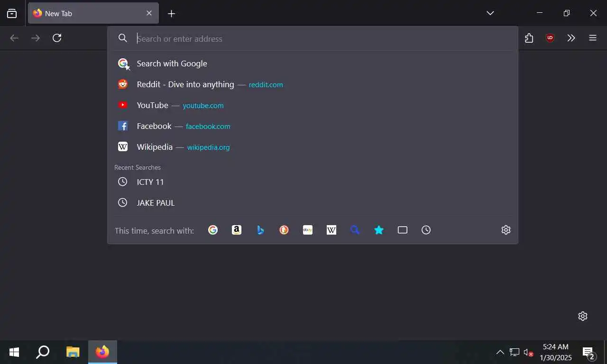Open the Facebook suggestion row
607x364 pixels.
pyautogui.click(x=313, y=126)
